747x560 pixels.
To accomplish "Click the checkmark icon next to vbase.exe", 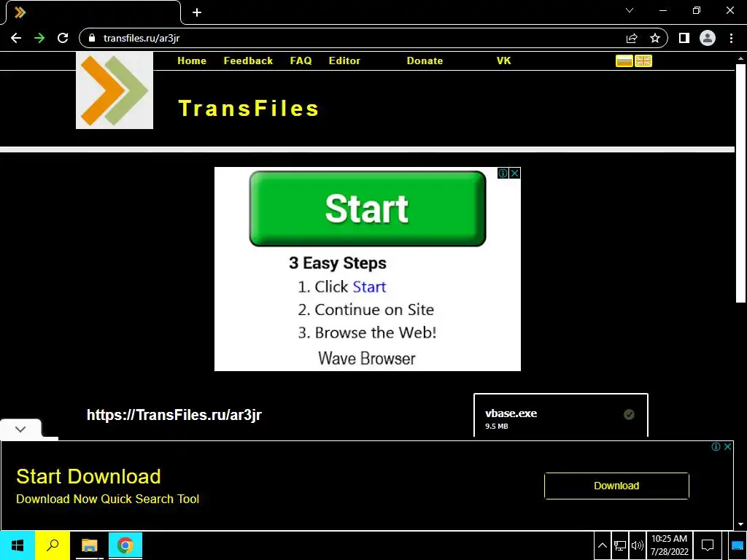I will point(629,415).
